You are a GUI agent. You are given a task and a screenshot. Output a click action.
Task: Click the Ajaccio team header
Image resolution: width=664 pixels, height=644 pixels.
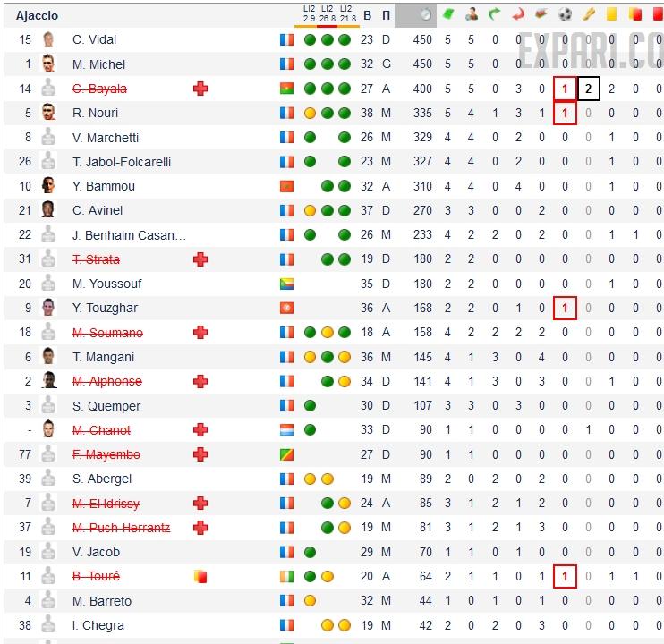coord(38,15)
